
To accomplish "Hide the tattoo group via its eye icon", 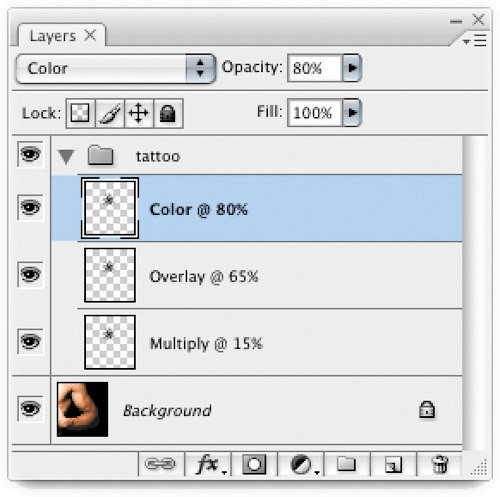I will click(30, 154).
